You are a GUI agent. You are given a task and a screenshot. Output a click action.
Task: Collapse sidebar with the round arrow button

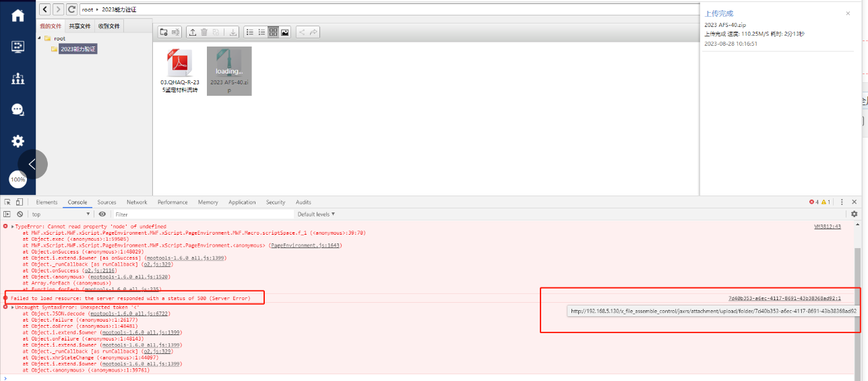pos(32,164)
